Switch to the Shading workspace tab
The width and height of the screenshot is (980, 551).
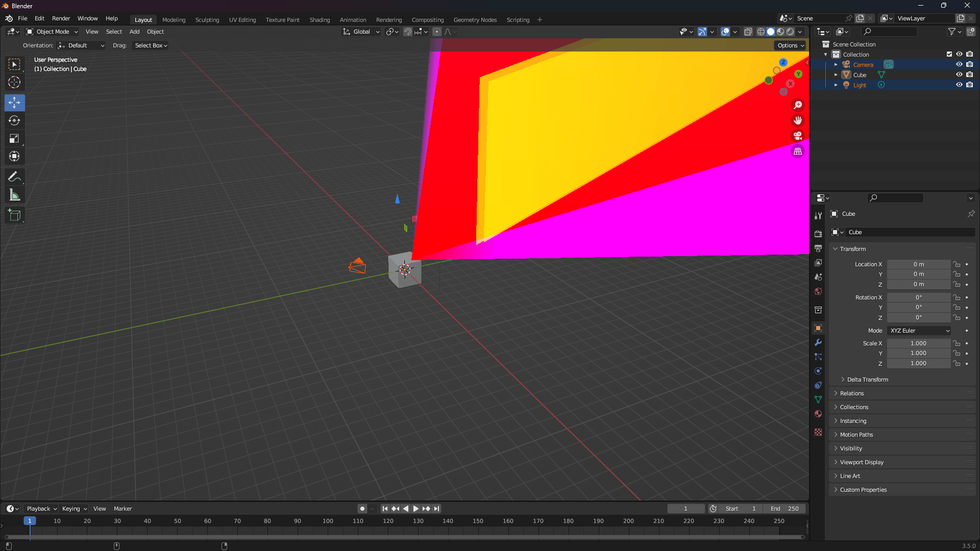[320, 19]
